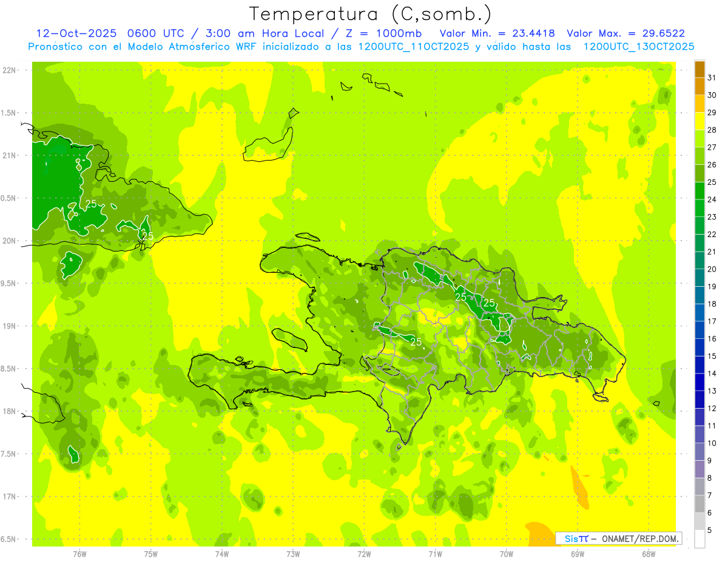Pick the yellow swatch between 28 and 29
This screenshot has height=562, width=728.
[699, 122]
